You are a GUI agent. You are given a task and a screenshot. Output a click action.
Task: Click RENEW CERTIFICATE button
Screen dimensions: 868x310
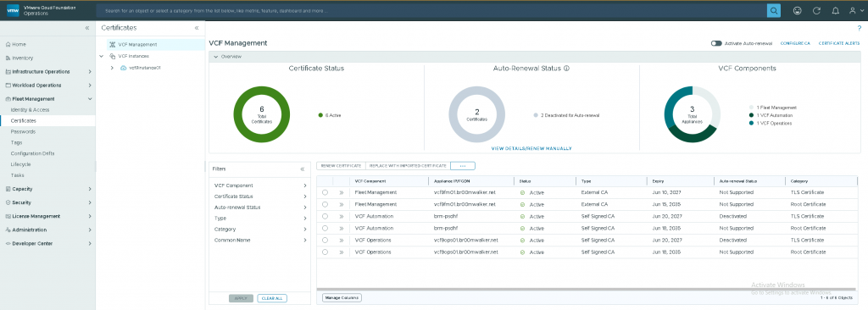pos(342,165)
